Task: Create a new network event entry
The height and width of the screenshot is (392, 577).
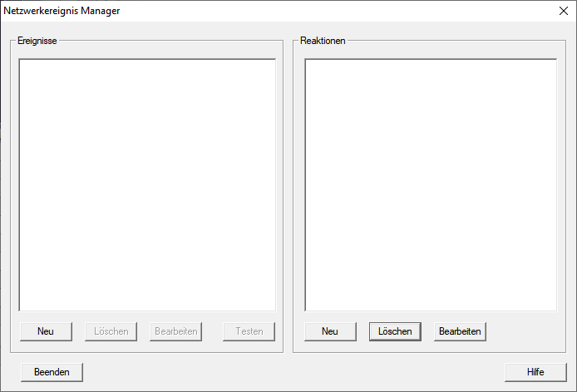Action: [46, 331]
